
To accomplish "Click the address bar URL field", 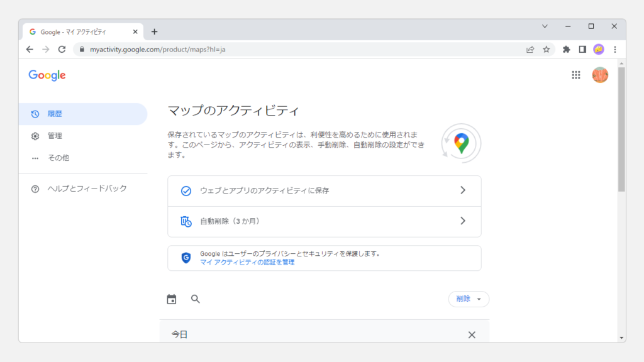I will pos(302,49).
